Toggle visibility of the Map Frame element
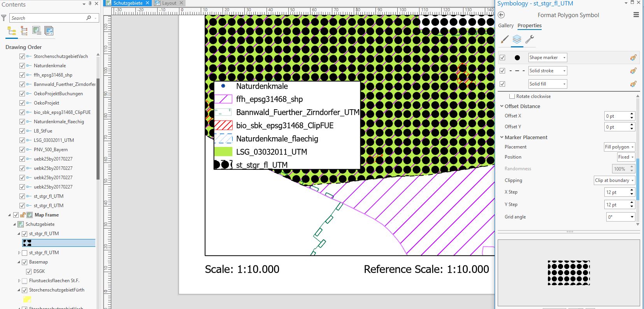 click(x=16, y=215)
